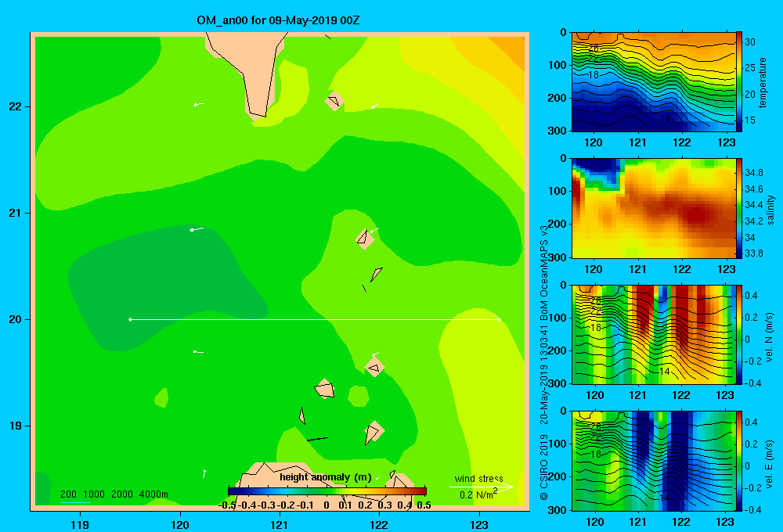The height and width of the screenshot is (532, 783).
Task: Click the salinity axis label text
Action: coord(770,209)
